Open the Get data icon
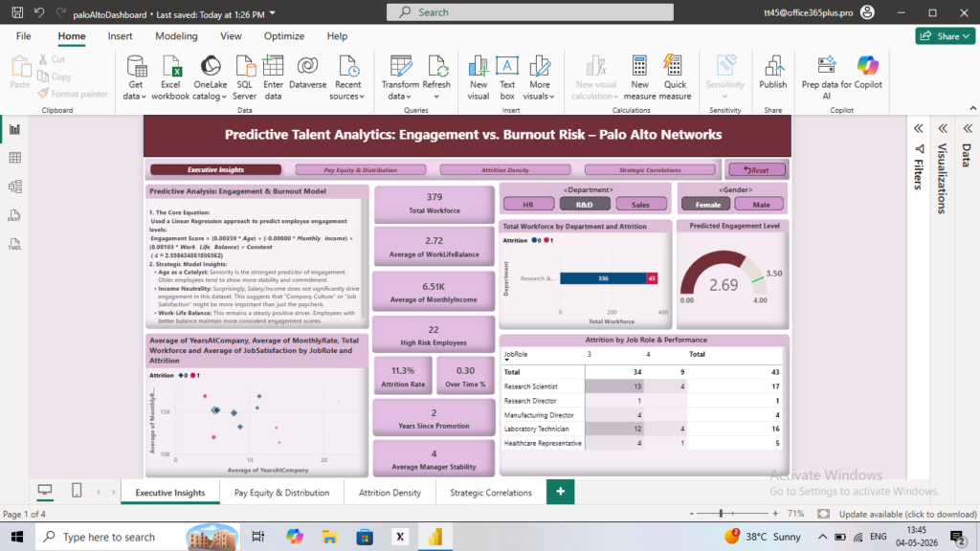The image size is (980, 551). click(136, 66)
